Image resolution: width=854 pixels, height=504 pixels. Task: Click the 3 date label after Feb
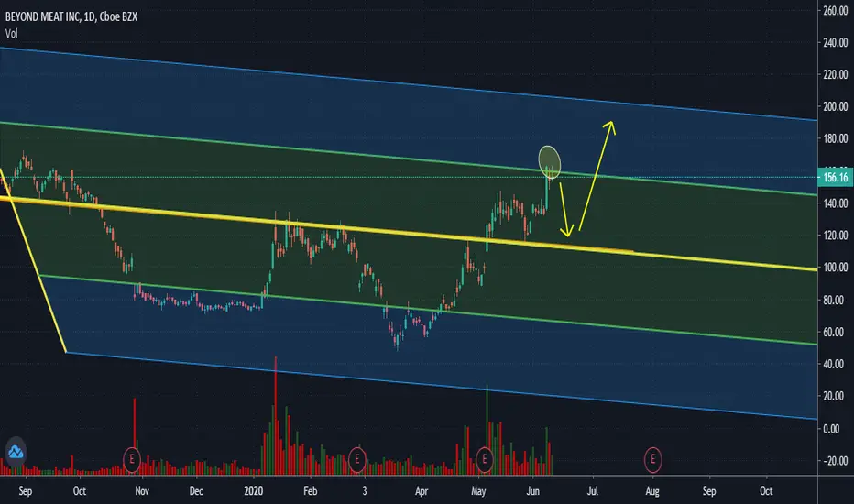tap(365, 491)
